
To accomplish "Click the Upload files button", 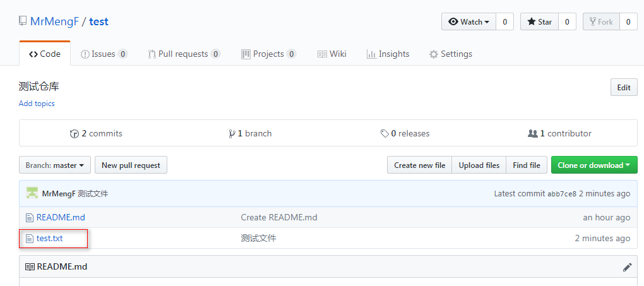I will (x=479, y=165).
